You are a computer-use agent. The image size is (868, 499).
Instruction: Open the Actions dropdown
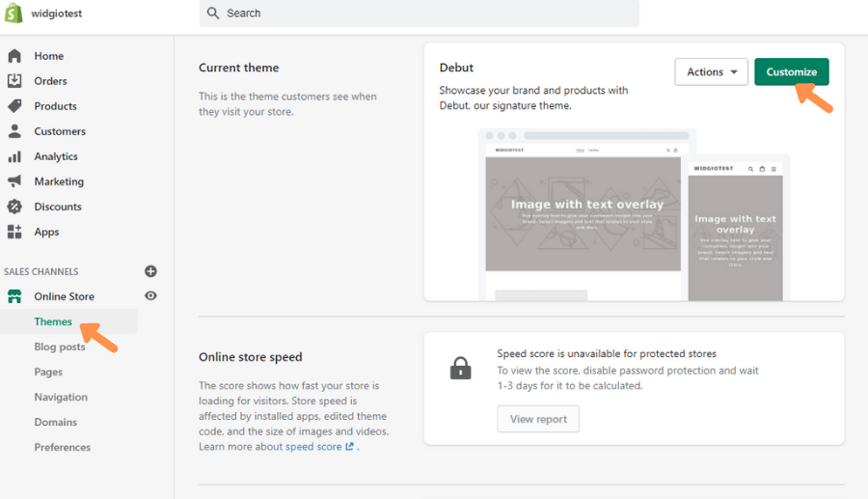[712, 72]
